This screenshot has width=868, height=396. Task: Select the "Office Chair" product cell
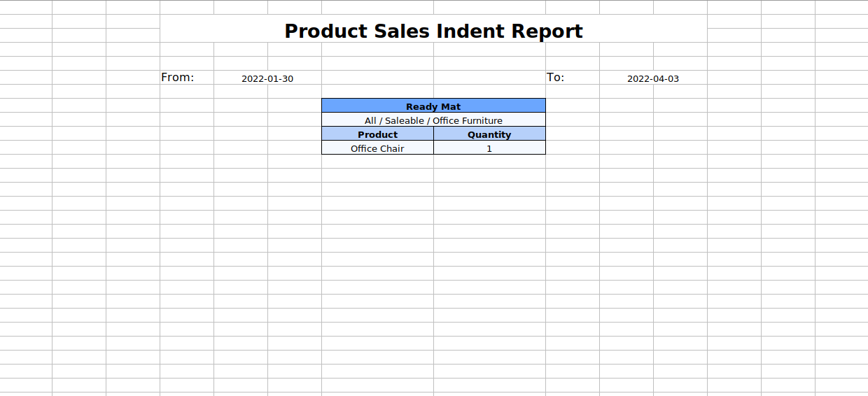[x=377, y=148]
